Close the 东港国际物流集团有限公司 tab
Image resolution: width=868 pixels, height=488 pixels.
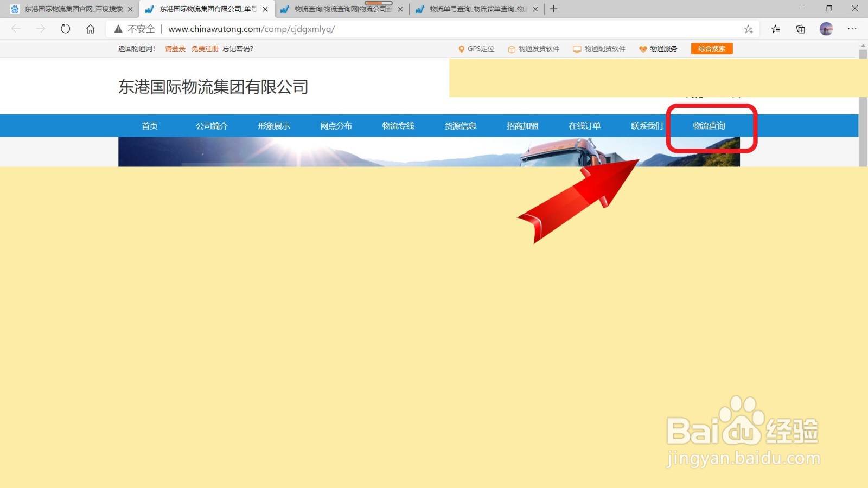[265, 9]
